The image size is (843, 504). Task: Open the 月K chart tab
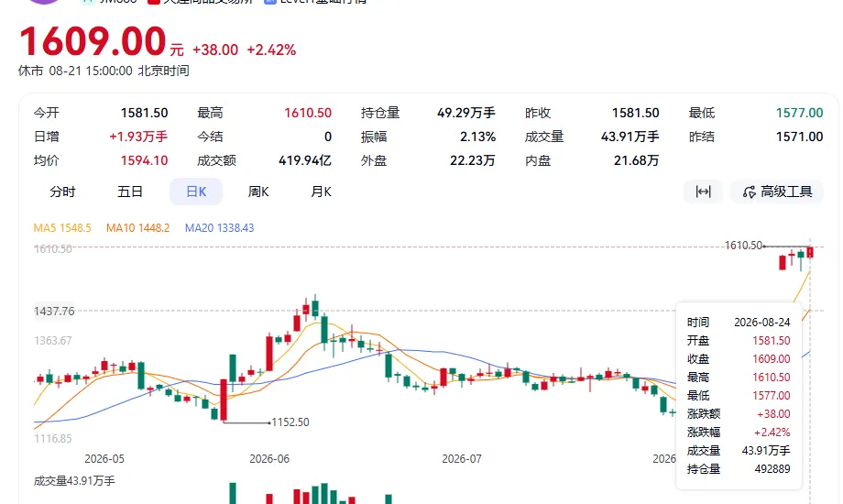coord(321,192)
